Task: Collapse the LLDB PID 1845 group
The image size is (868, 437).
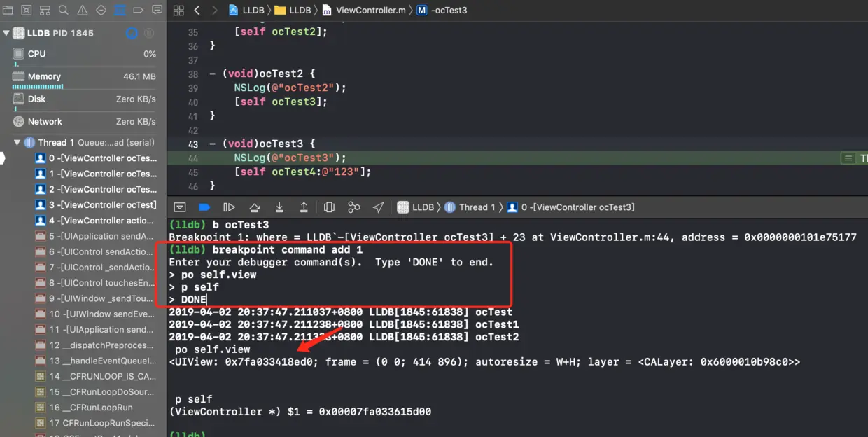Action: click(6, 32)
